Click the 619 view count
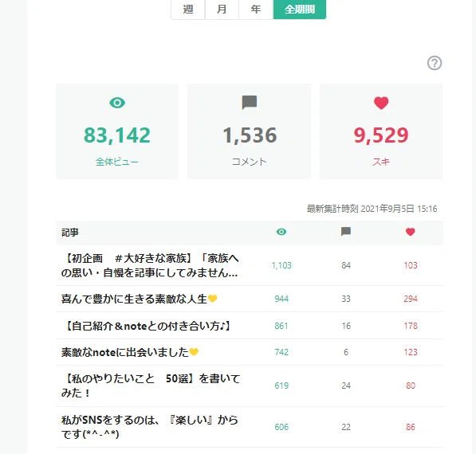Screen dimensions: 476x454 pyautogui.click(x=281, y=386)
